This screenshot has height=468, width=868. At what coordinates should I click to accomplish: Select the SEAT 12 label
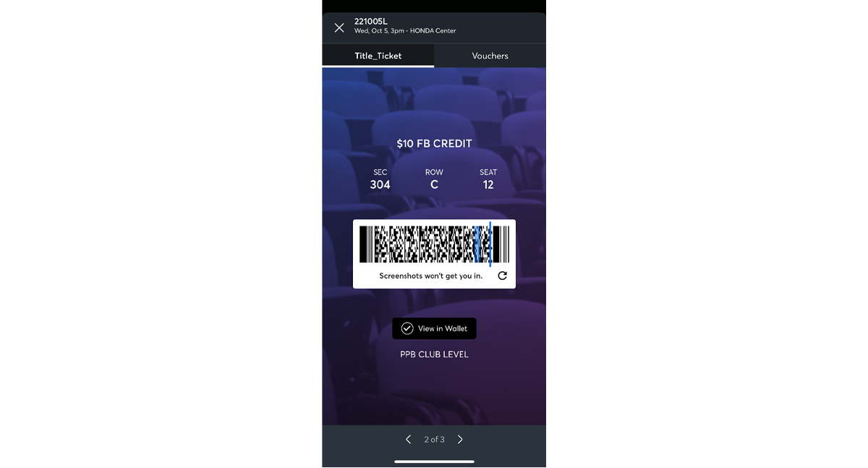tap(488, 179)
